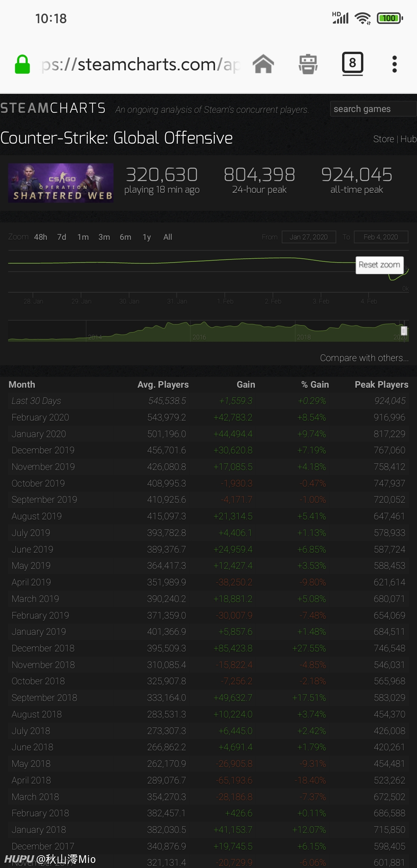Screen dimensions: 417x868
Task: Select the +85,423.8 gain value
Action: click(x=233, y=648)
